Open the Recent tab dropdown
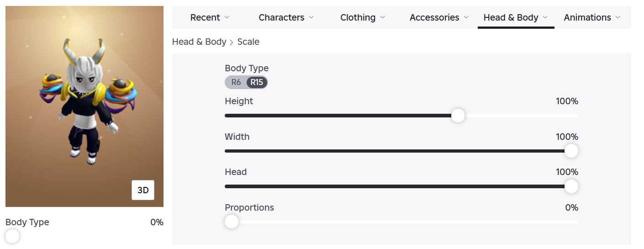This screenshot has width=644, height=249. 210,17
